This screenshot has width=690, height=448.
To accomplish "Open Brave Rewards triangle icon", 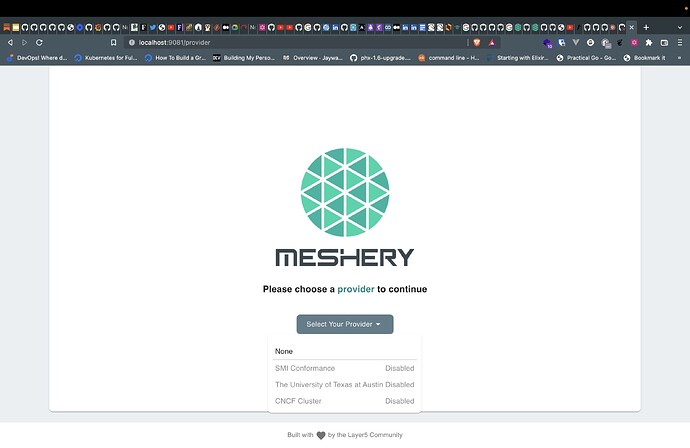I will coord(492,42).
